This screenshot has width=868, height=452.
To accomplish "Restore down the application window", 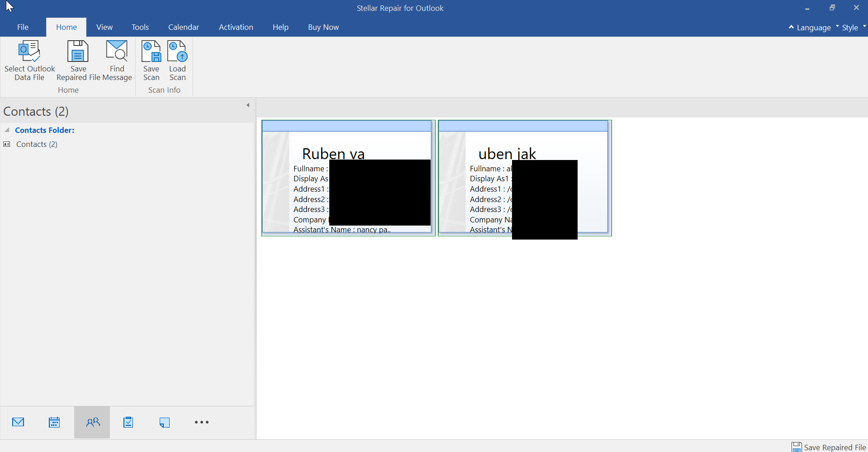I will (x=832, y=8).
